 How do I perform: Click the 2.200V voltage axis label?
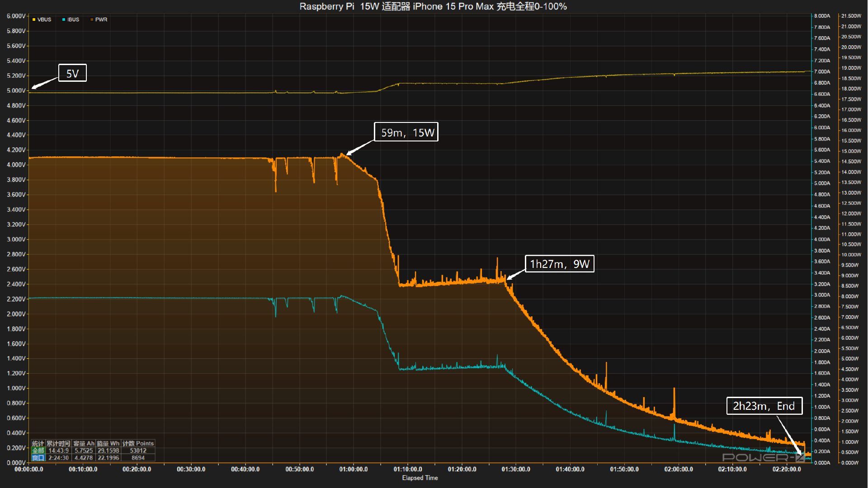tap(16, 299)
